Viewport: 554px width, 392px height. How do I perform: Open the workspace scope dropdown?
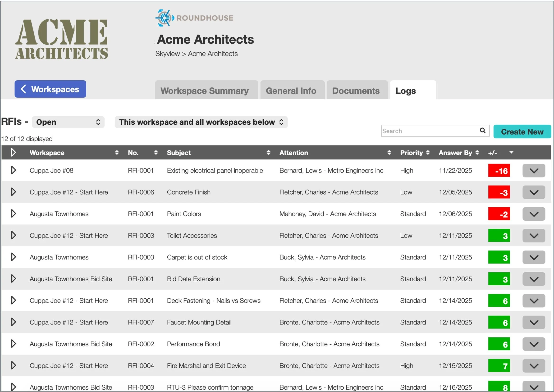coord(201,122)
